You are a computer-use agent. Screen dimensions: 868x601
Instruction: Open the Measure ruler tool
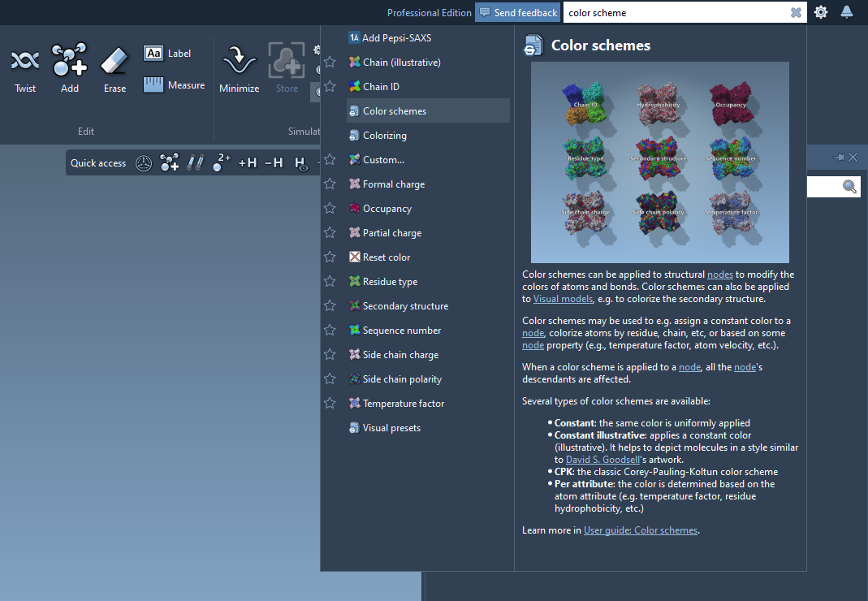[174, 85]
